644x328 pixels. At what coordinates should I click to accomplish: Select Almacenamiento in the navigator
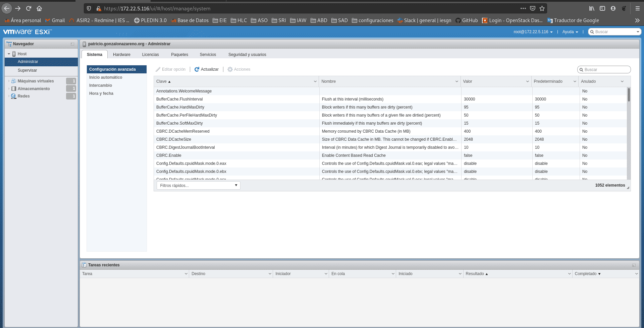(34, 89)
